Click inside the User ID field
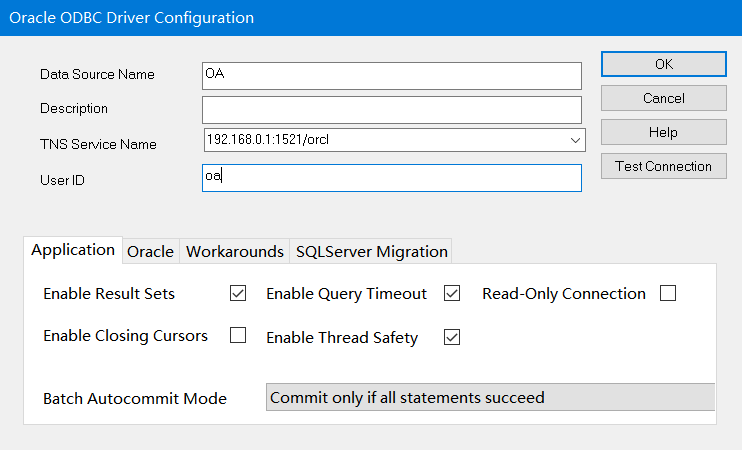The image size is (742, 450). coord(391,178)
